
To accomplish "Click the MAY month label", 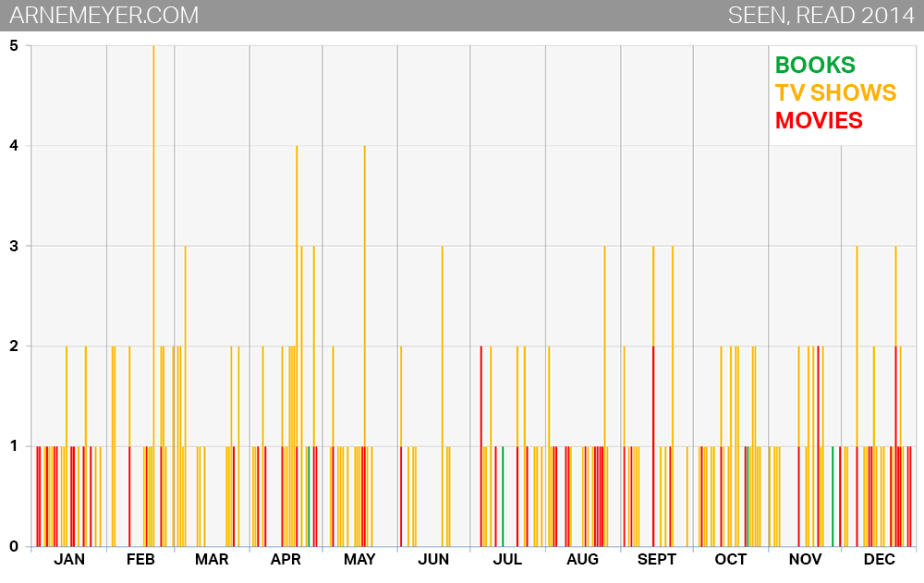I will tap(359, 559).
